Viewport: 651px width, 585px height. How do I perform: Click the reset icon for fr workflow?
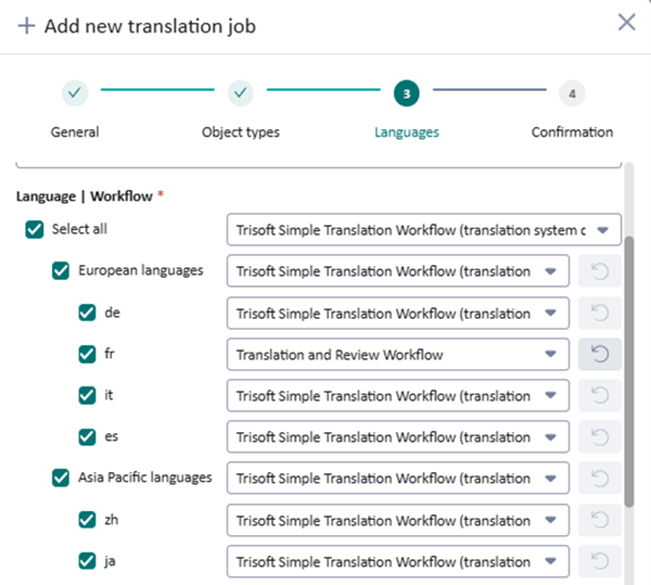[x=600, y=354]
